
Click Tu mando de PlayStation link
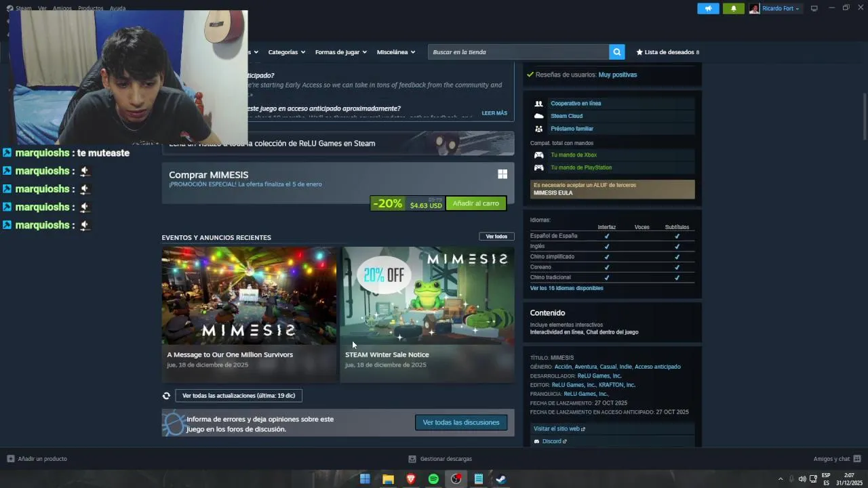tap(581, 167)
